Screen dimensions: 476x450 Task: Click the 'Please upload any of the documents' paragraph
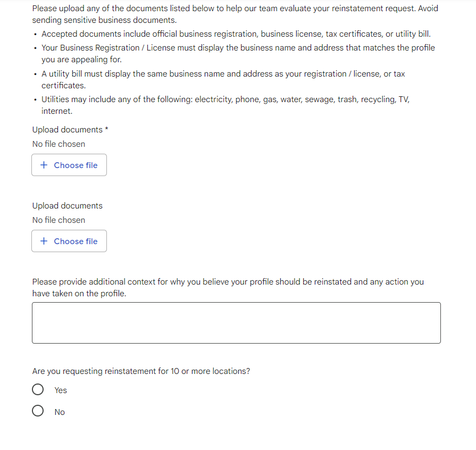pos(235,14)
